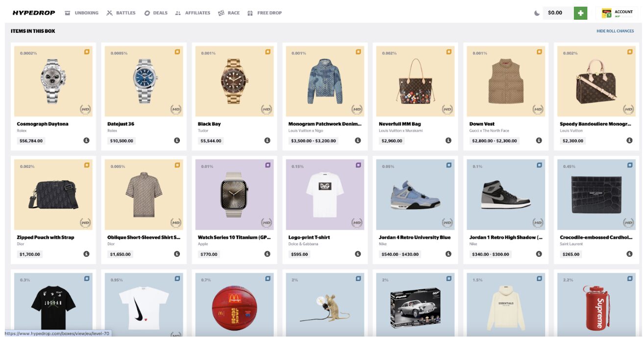Click the Dior zipped pouch image
644x337 pixels.
[x=52, y=194]
